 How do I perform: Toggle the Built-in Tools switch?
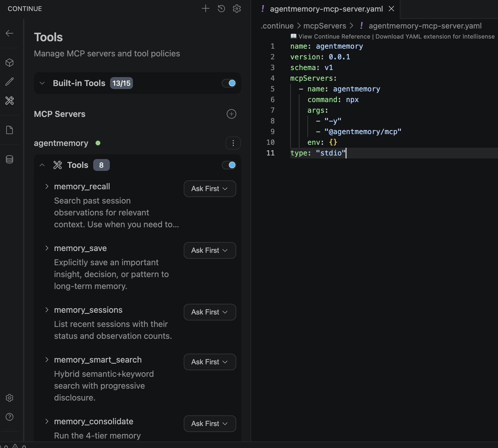[x=229, y=83]
